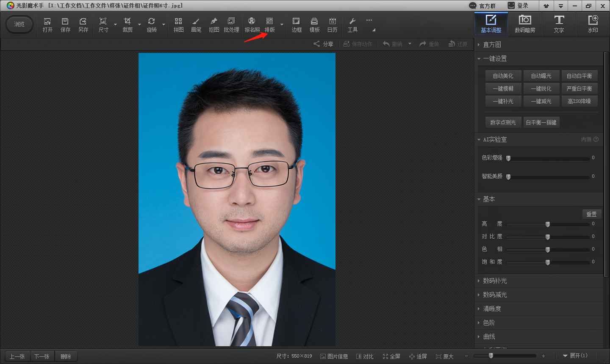
Task: Switch to the 数码暗房 tab
Action: point(525,24)
